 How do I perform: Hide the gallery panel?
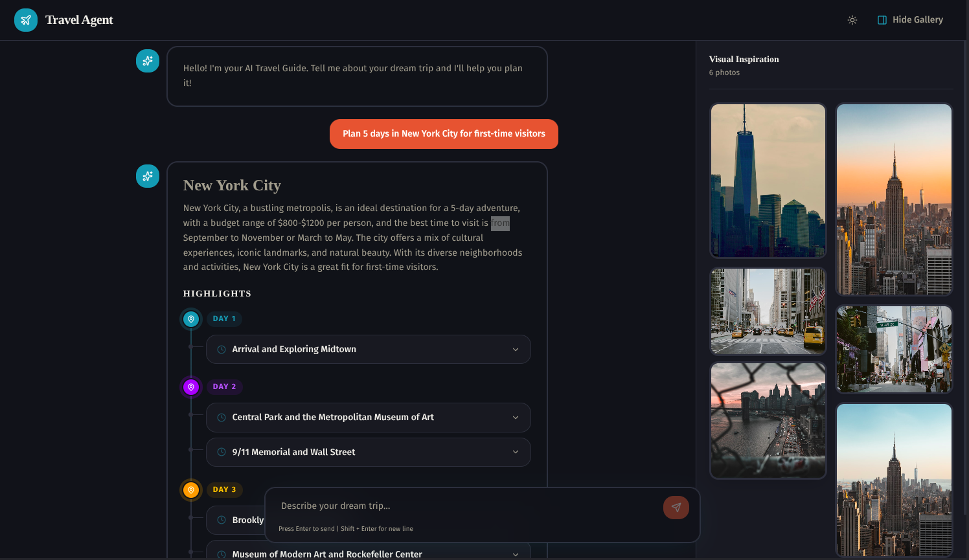[910, 20]
